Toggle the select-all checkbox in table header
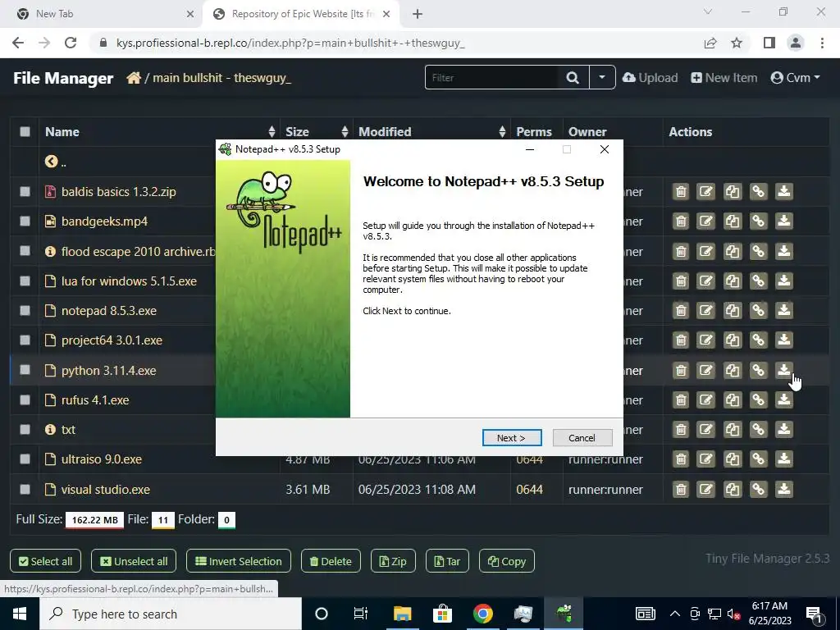This screenshot has width=840, height=630. click(25, 132)
